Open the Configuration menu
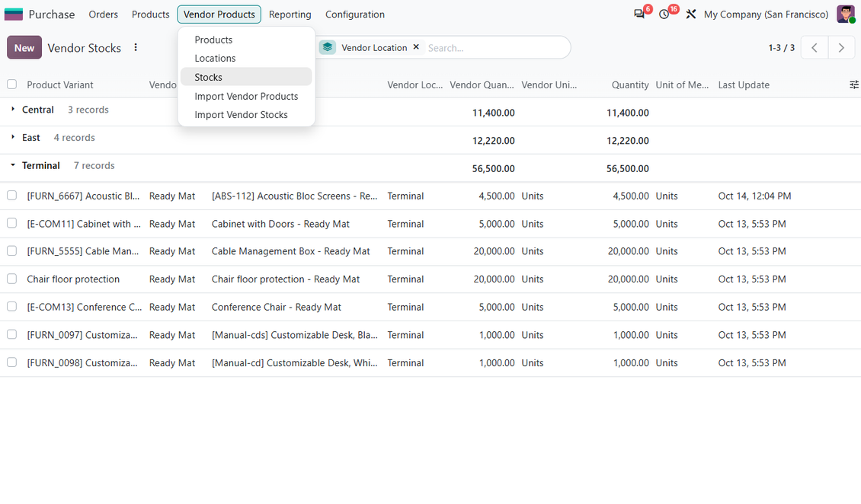The height and width of the screenshot is (504, 861). (x=355, y=14)
